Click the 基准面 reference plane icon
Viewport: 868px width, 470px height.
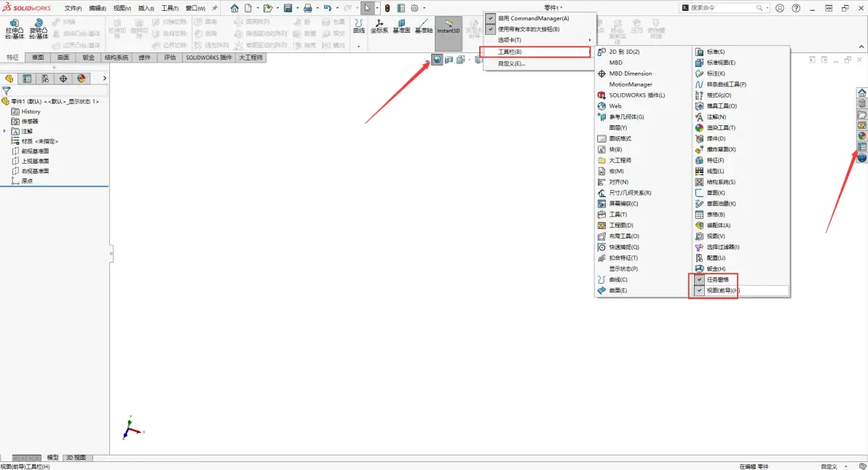tap(401, 26)
